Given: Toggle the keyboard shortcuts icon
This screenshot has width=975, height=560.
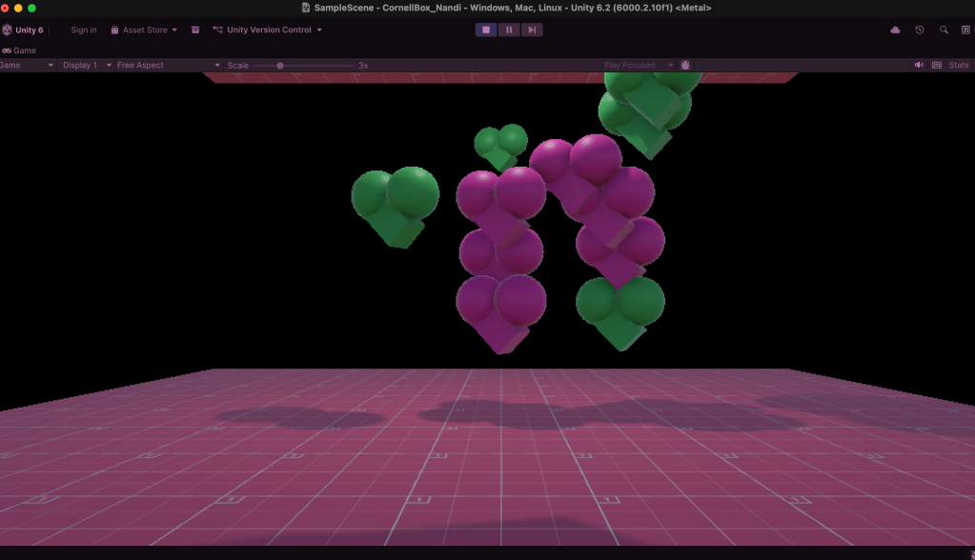Looking at the screenshot, I should (x=937, y=65).
